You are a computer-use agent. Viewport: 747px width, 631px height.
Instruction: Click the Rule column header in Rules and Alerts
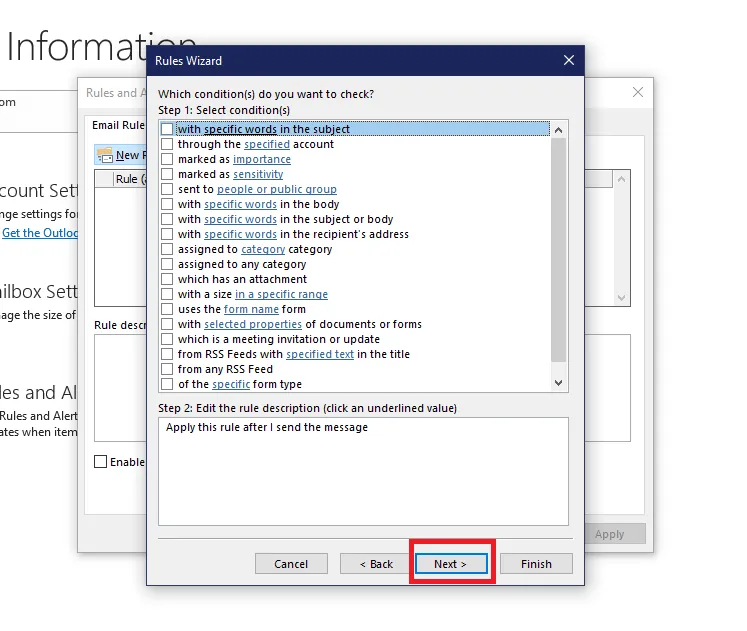tap(131, 179)
